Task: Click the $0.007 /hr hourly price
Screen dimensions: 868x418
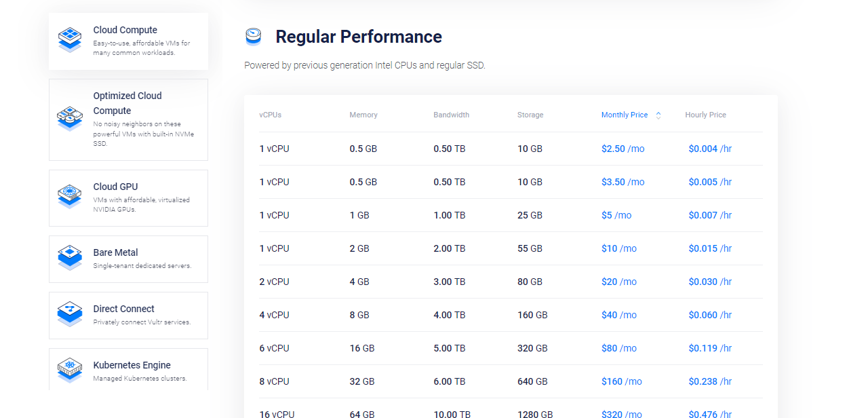Action: pyautogui.click(x=710, y=215)
